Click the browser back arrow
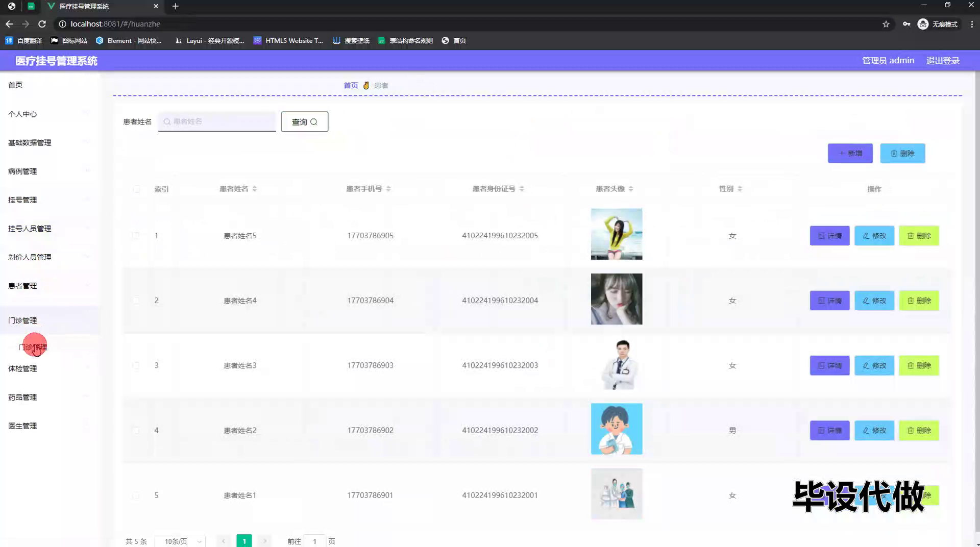This screenshot has height=547, width=980. [9, 24]
